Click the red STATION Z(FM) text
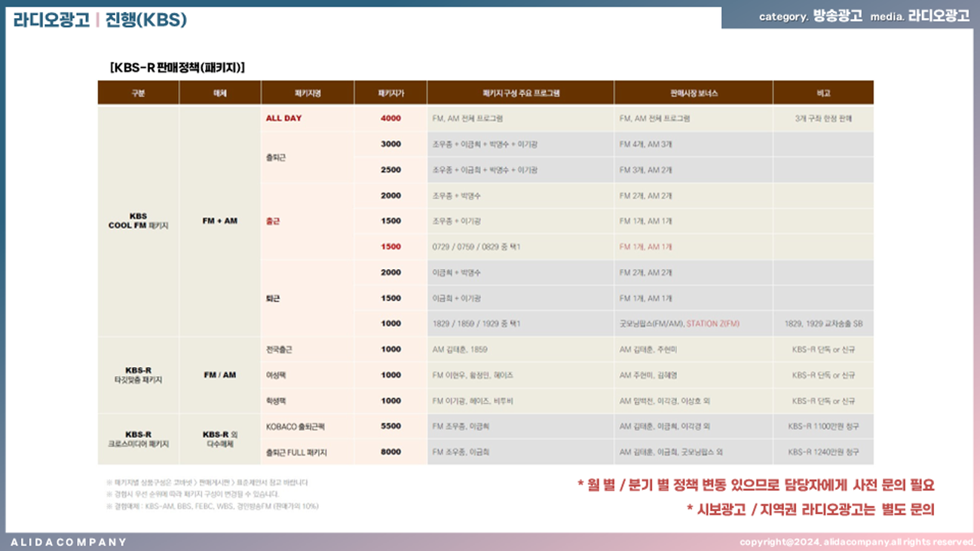This screenshot has width=980, height=551. click(x=712, y=323)
